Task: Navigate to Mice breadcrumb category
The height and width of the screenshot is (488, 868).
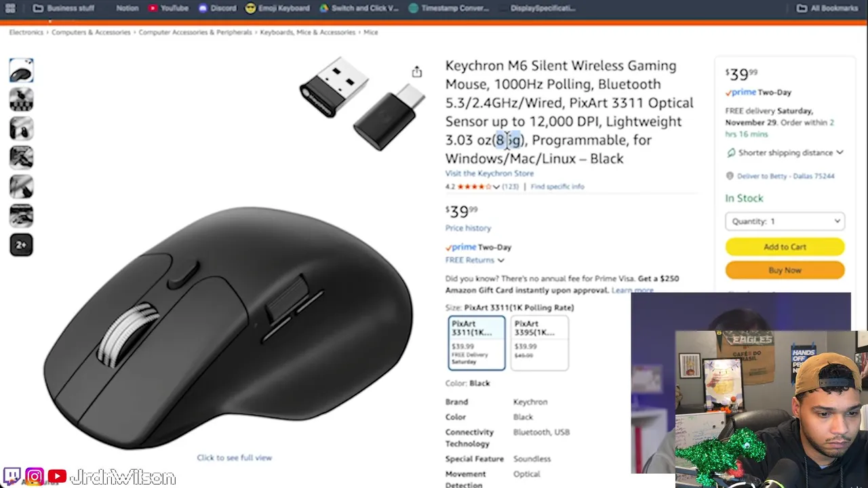Action: [370, 32]
